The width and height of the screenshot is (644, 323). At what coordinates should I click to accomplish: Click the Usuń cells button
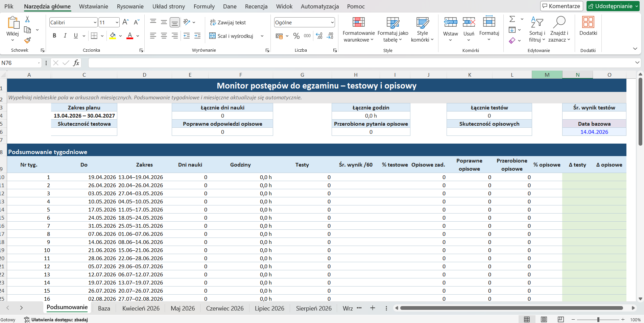(469, 29)
